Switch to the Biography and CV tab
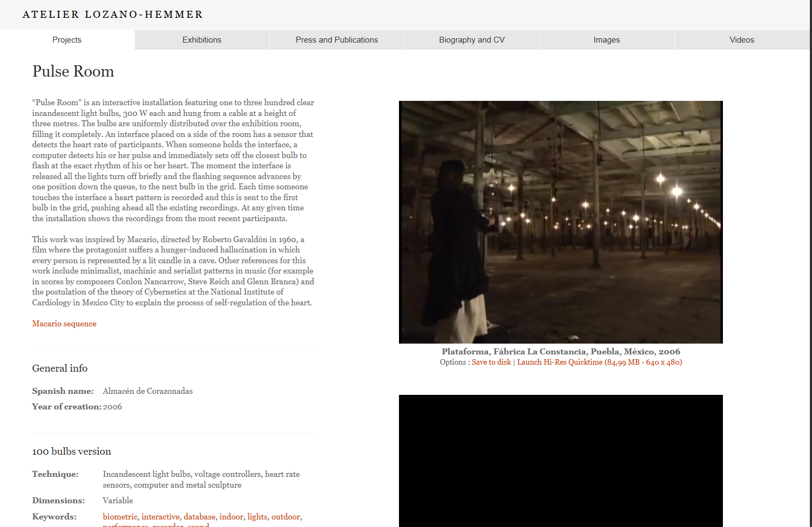 (471, 39)
